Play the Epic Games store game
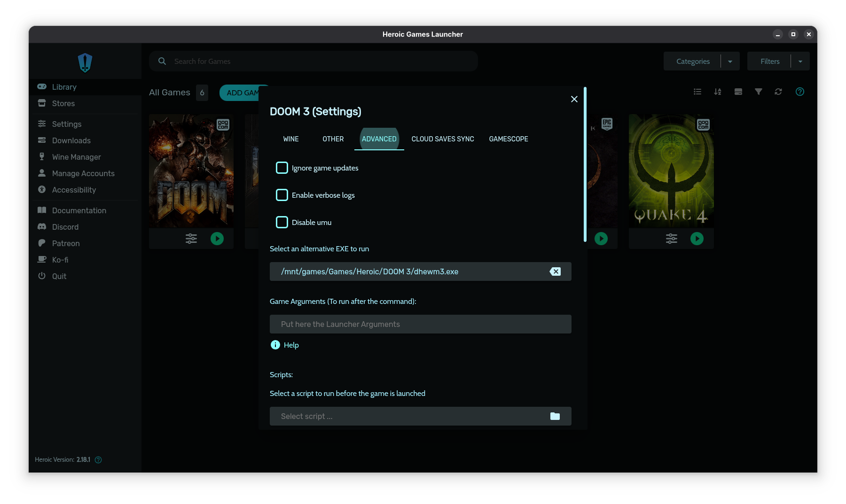Image resolution: width=846 pixels, height=504 pixels. pos(601,239)
